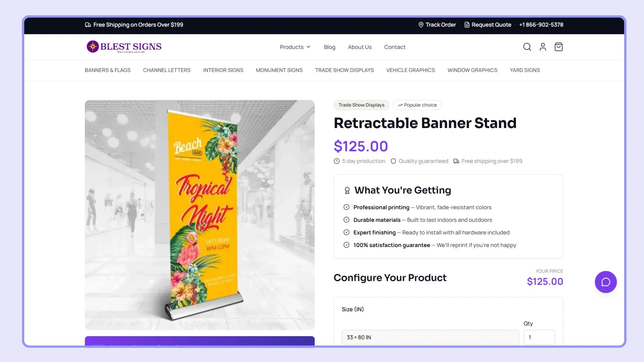644x362 pixels.
Task: Click the YOUR PRICE $125.00 value
Action: (545, 282)
